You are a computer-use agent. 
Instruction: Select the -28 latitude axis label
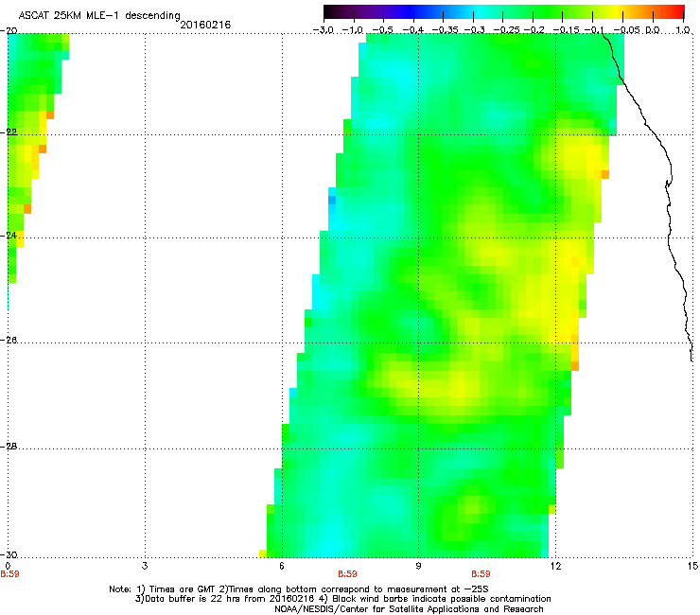pyautogui.click(x=9, y=447)
